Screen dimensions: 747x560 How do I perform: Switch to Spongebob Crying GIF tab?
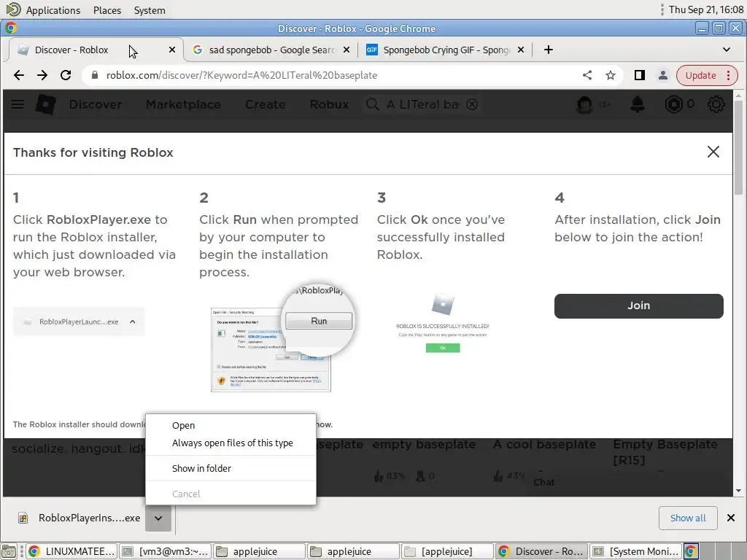pos(445,50)
